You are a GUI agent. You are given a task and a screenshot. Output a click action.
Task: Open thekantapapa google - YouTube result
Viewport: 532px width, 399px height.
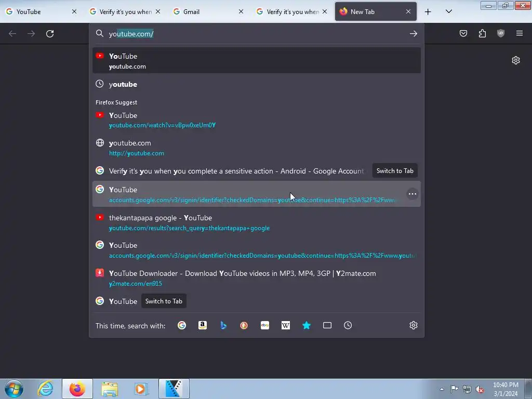pyautogui.click(x=257, y=222)
